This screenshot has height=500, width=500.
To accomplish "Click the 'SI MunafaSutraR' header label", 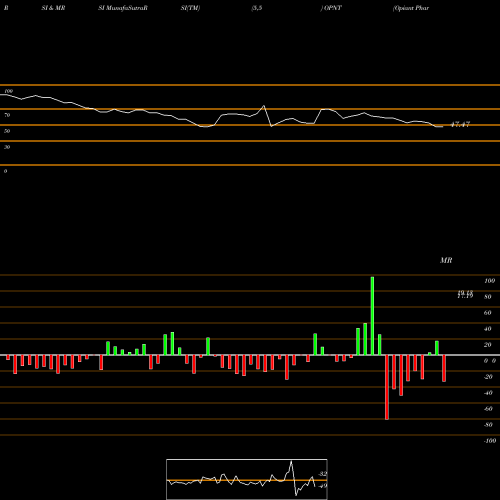I will click(x=123, y=8).
